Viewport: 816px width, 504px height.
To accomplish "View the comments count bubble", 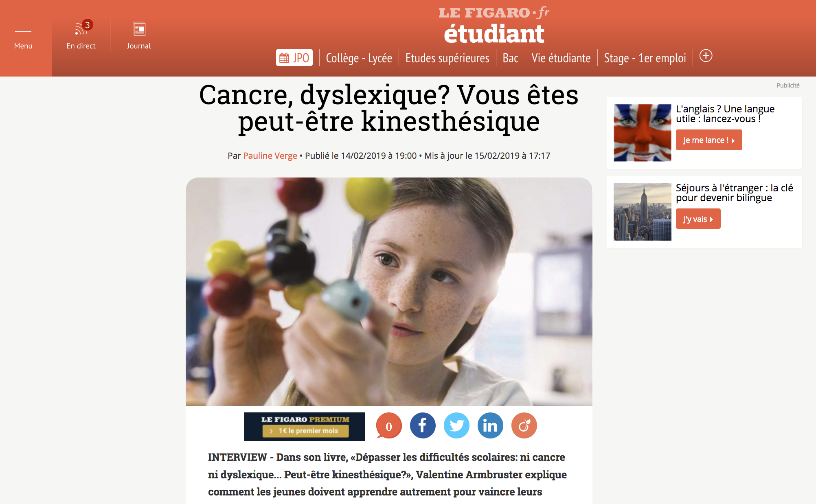I will [388, 425].
